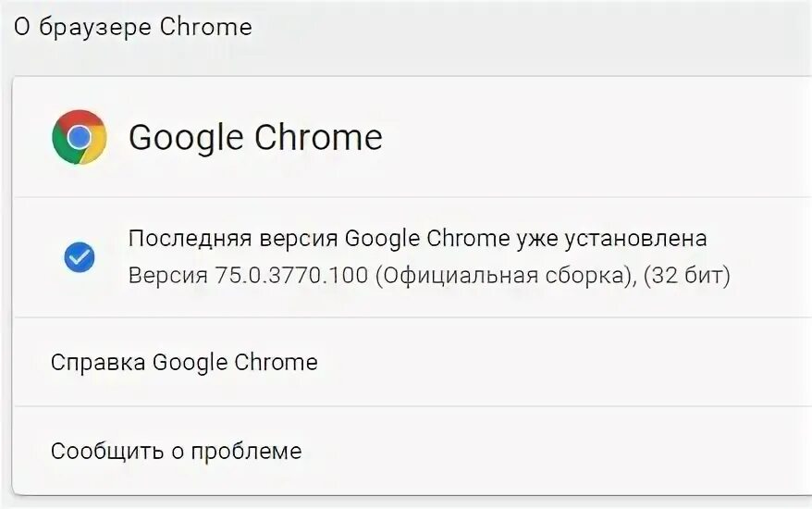
Task: Click the word Версия in version line
Action: [x=167, y=275]
